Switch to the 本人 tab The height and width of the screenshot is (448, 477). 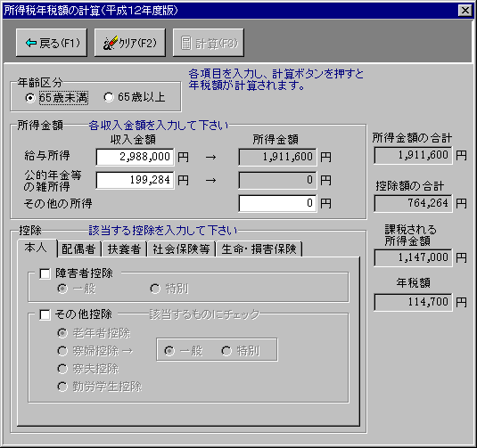tap(37, 248)
